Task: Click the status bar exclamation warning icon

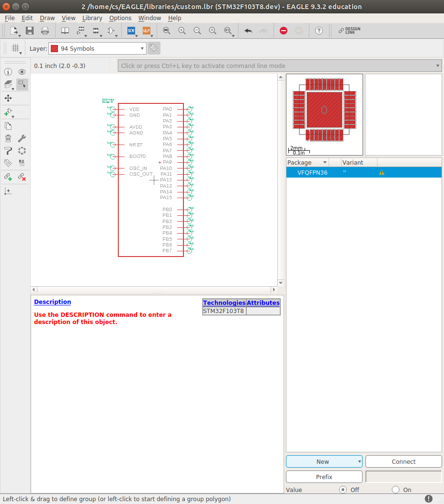Action: pyautogui.click(x=428, y=499)
